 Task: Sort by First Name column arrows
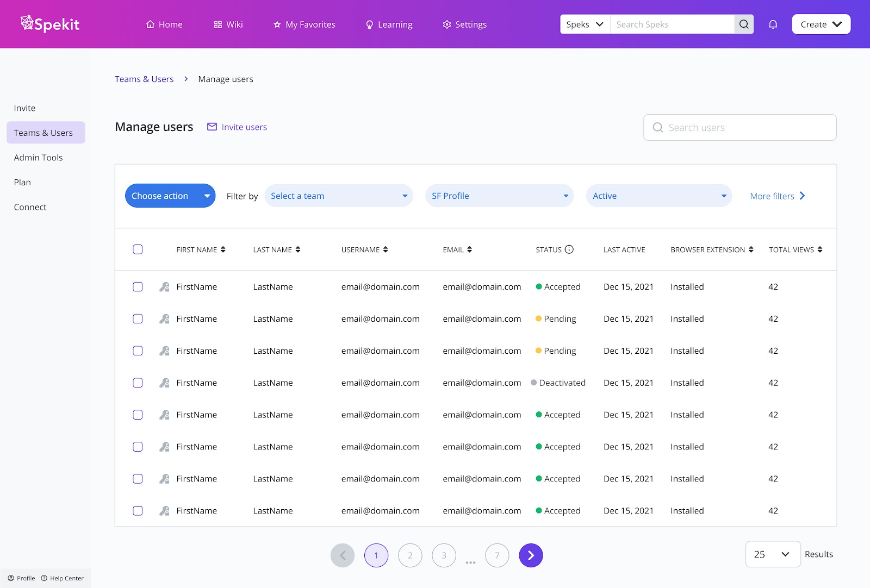223,249
